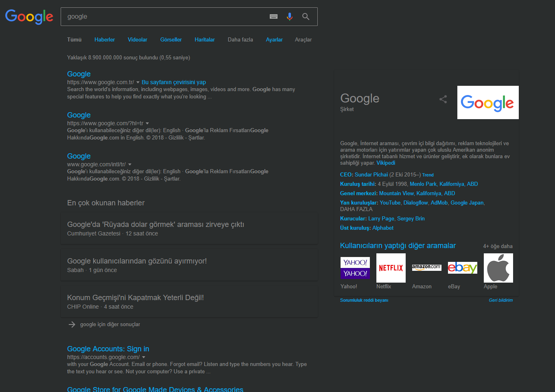Open 'Google Accounts: Sign in' result
The width and height of the screenshot is (555, 392).
point(108,349)
